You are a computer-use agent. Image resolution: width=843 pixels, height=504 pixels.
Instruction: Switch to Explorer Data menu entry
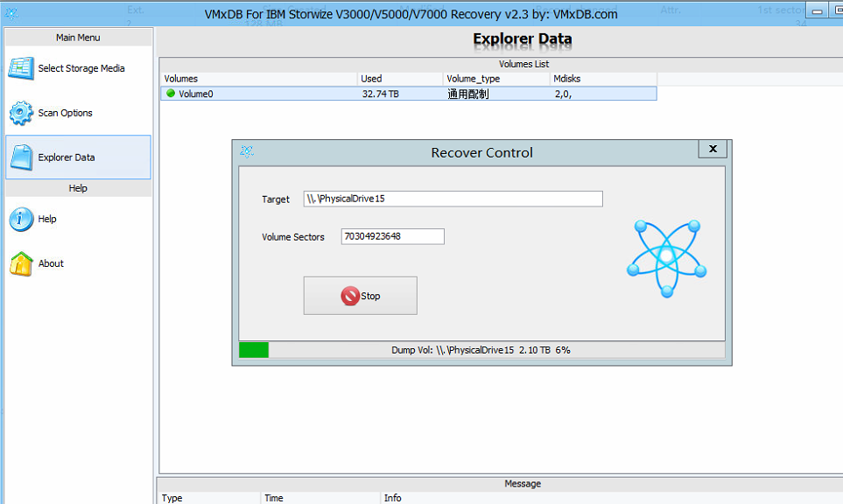78,157
